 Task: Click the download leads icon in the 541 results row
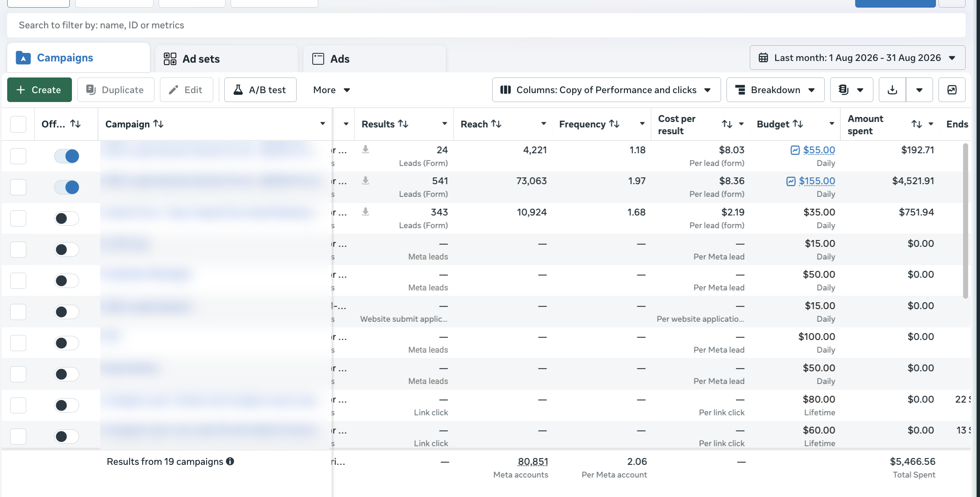pyautogui.click(x=366, y=181)
